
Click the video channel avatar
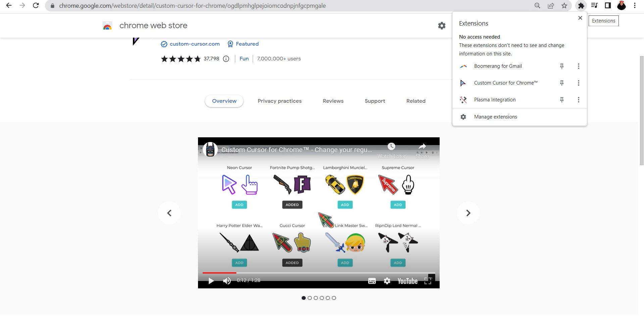point(210,150)
